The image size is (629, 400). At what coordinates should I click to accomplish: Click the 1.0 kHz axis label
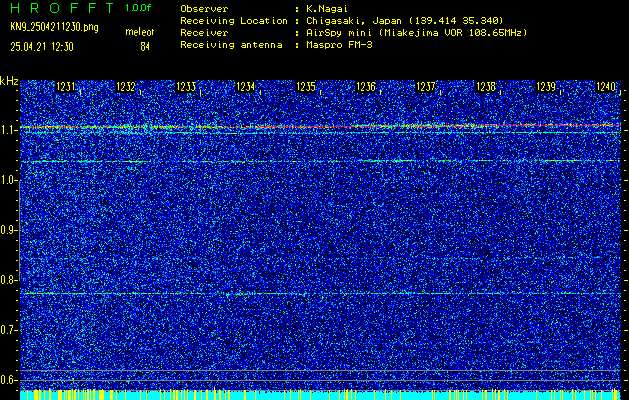pyautogui.click(x=8, y=181)
